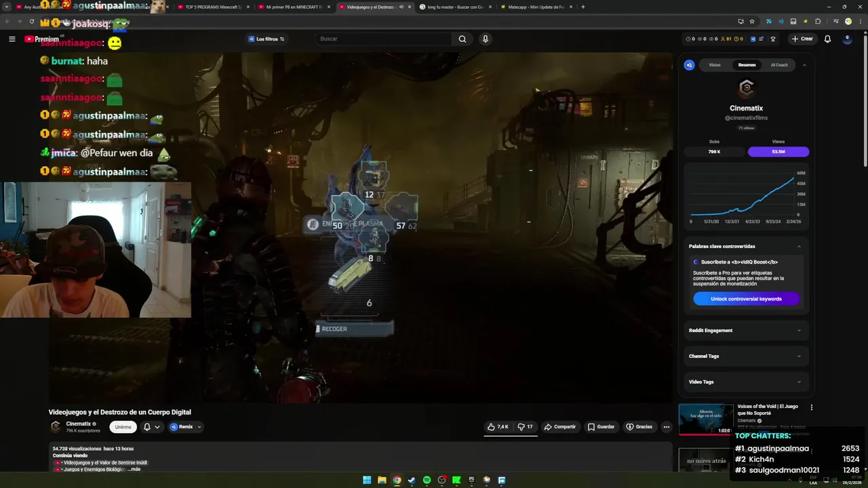Expand Channel Tags section
The height and width of the screenshot is (488, 868).
(x=745, y=356)
